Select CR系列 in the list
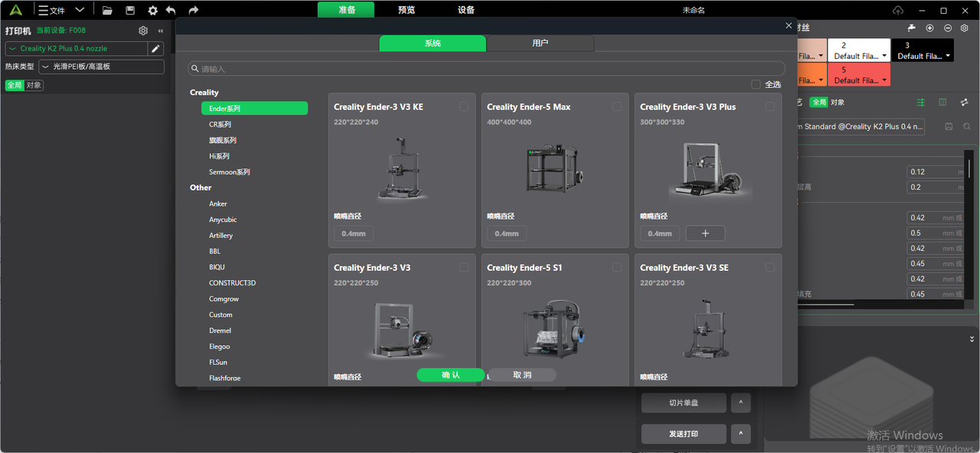980x453 pixels. pos(220,124)
